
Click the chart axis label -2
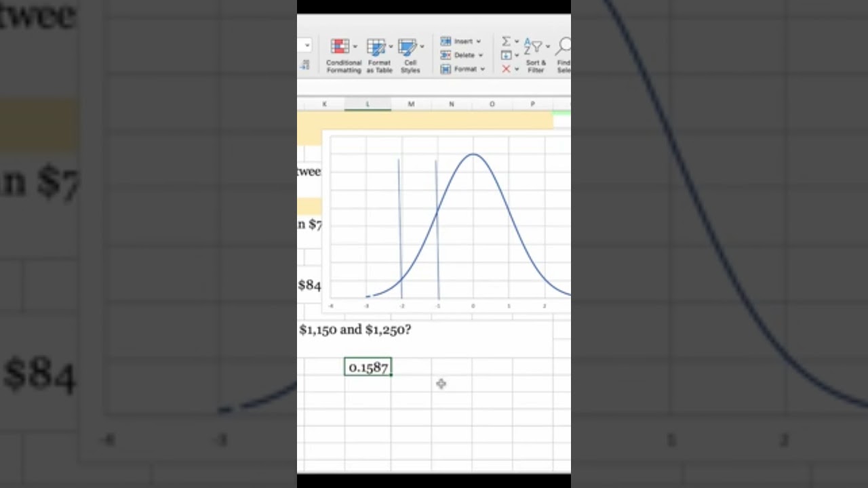pos(401,306)
